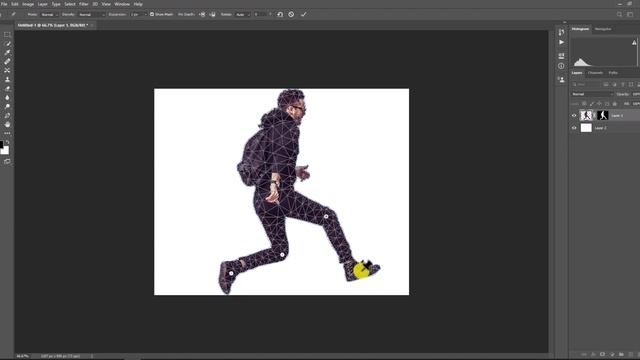Toggle Quick Mask mode icon at toolbar bottom
Screen dimensions: 640x360
(x=7, y=161)
